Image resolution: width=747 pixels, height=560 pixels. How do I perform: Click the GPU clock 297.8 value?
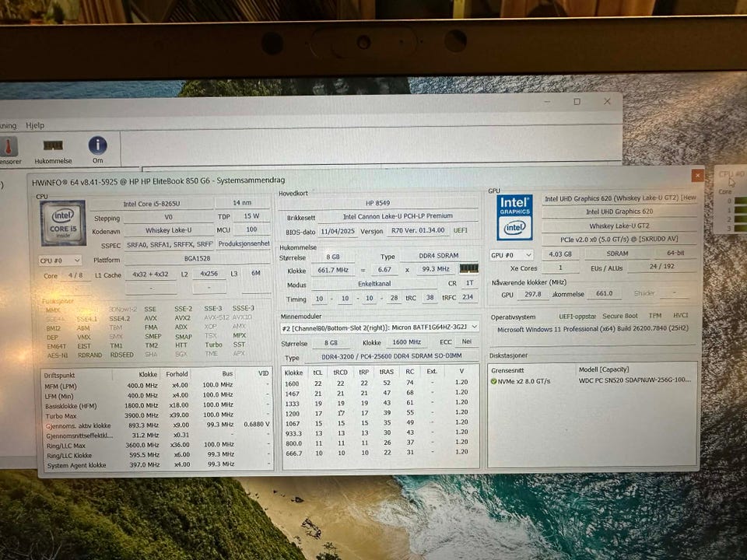tap(532, 294)
